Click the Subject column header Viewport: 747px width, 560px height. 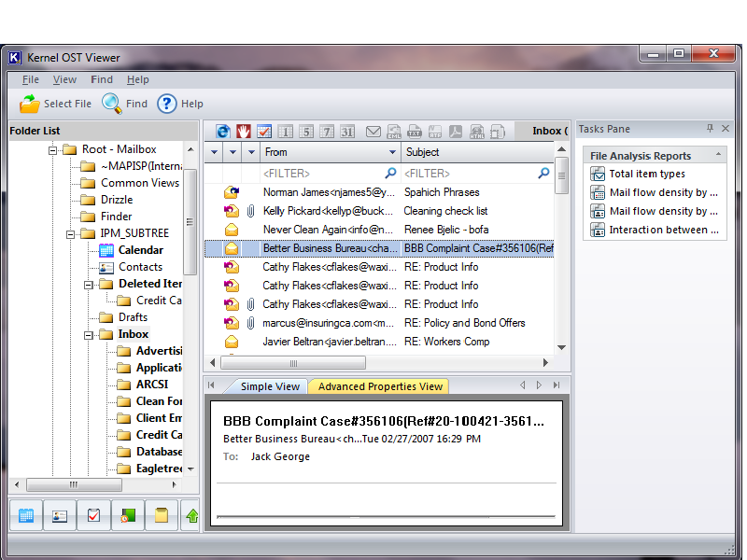click(477, 152)
